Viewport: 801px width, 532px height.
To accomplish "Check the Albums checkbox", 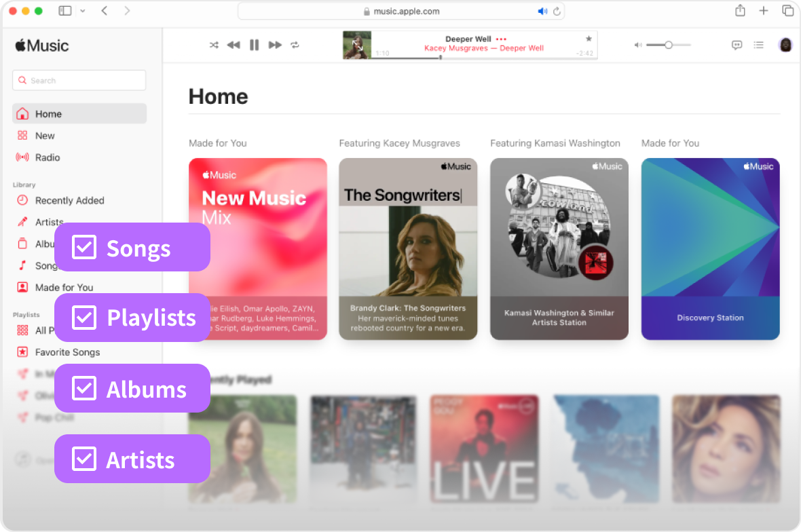I will point(83,388).
